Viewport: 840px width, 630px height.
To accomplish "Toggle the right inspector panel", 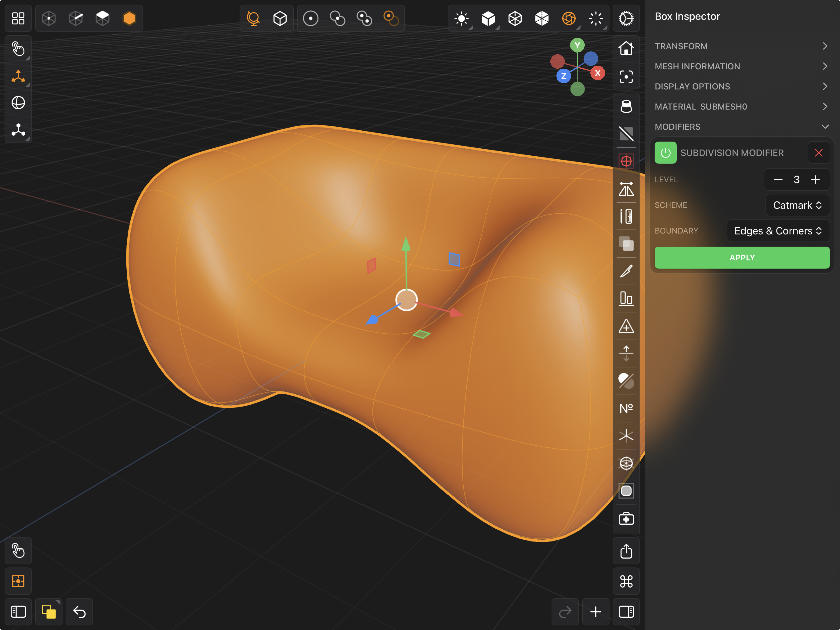I will [626, 612].
